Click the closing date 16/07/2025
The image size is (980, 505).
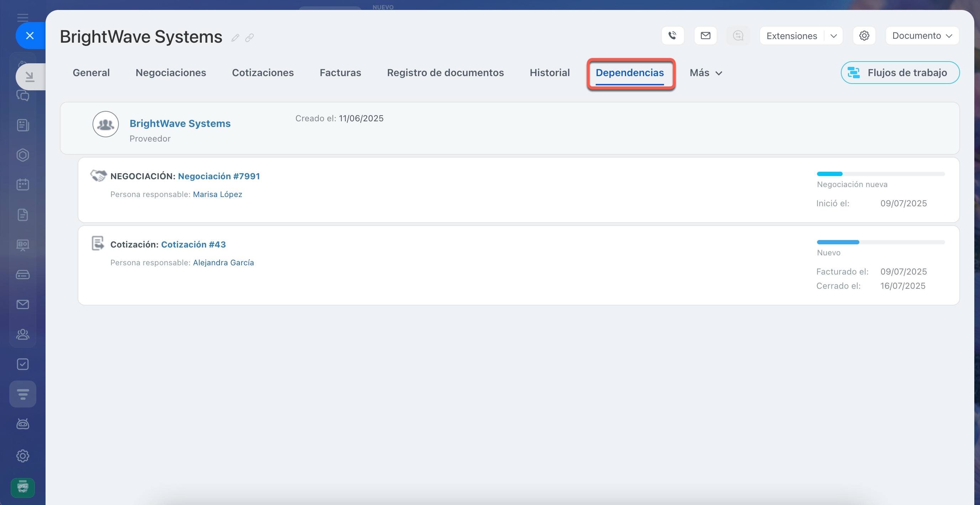pyautogui.click(x=903, y=286)
